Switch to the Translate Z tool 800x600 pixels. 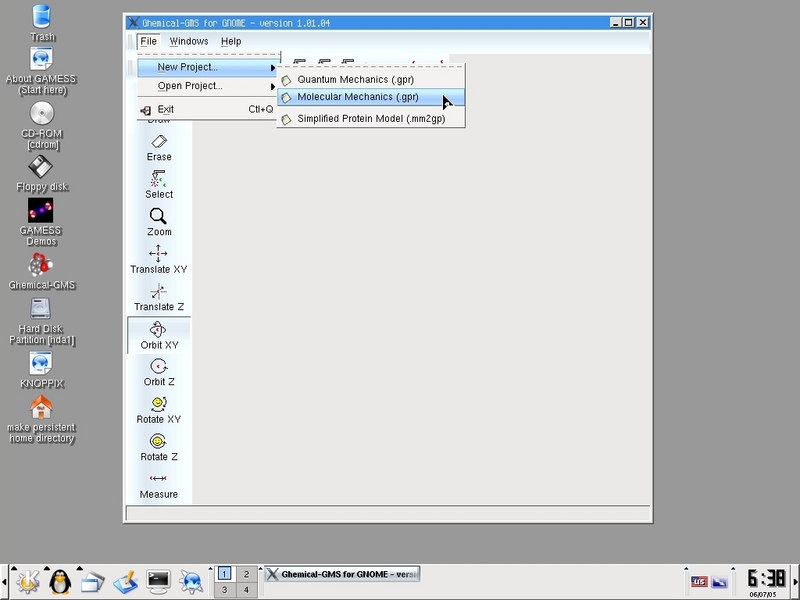click(158, 297)
